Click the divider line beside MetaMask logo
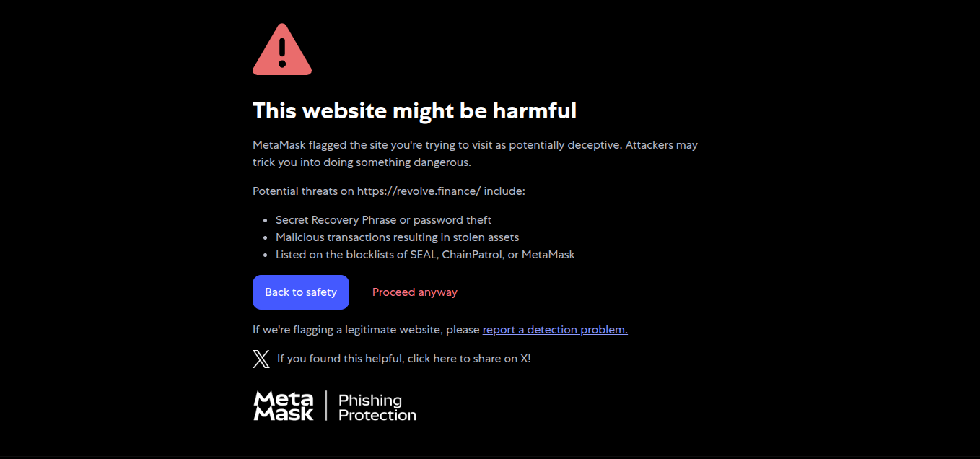Viewport: 980px width, 459px height. [x=326, y=406]
